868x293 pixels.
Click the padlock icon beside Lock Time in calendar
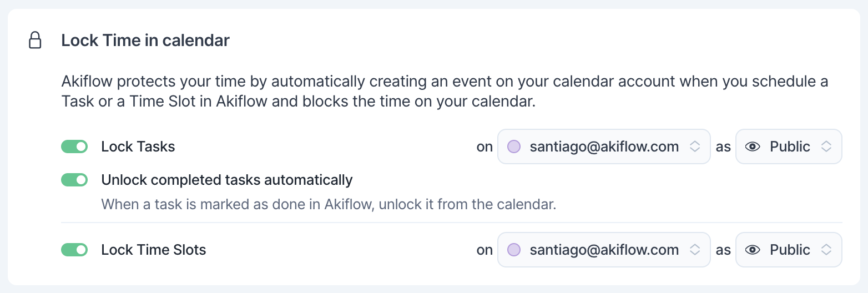35,41
